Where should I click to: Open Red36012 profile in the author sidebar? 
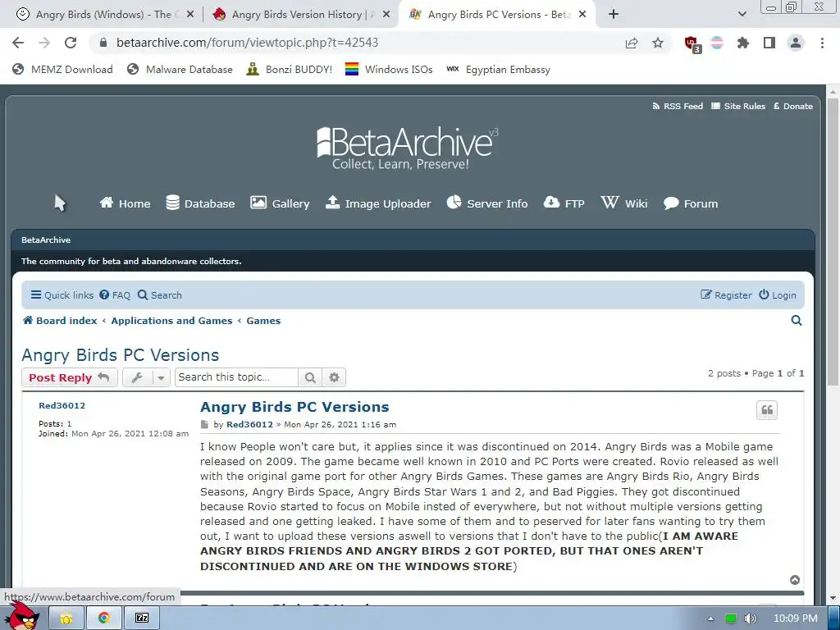(x=62, y=405)
